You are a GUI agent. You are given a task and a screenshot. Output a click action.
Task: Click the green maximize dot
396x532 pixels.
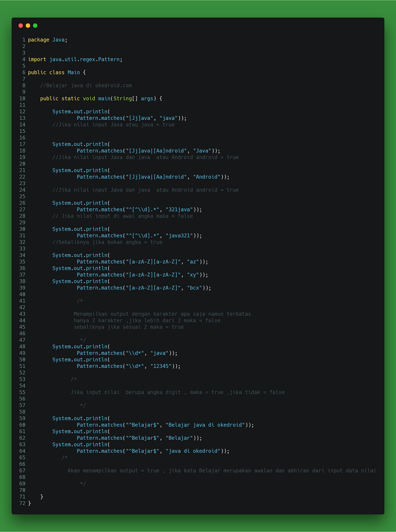[x=35, y=26]
